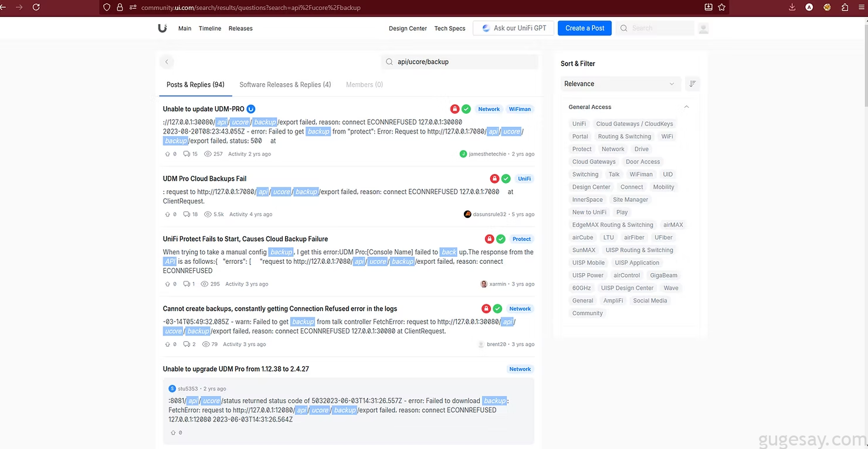Image resolution: width=868 pixels, height=449 pixels.
Task: Switch to Software Releases & Replies tab
Action: (x=285, y=84)
